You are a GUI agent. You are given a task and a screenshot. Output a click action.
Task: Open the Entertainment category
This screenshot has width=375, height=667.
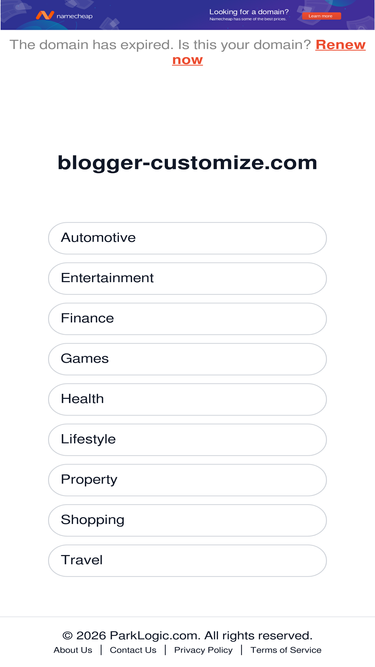(x=188, y=279)
